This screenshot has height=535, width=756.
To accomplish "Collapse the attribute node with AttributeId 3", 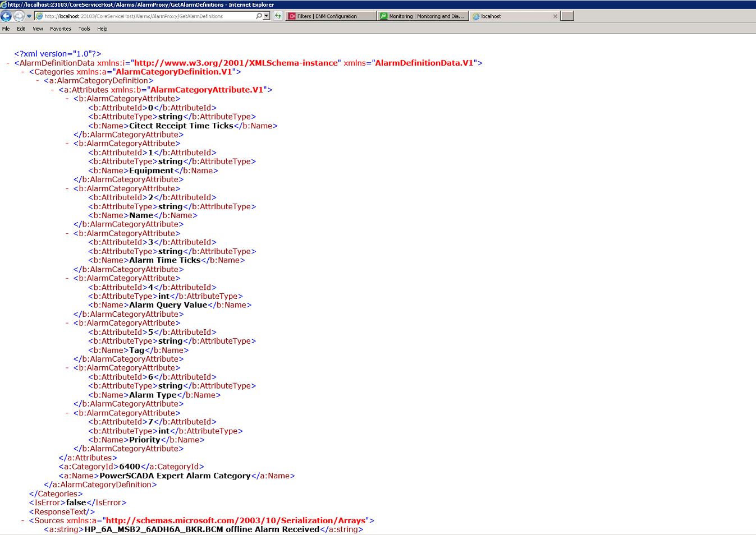I will (x=67, y=233).
